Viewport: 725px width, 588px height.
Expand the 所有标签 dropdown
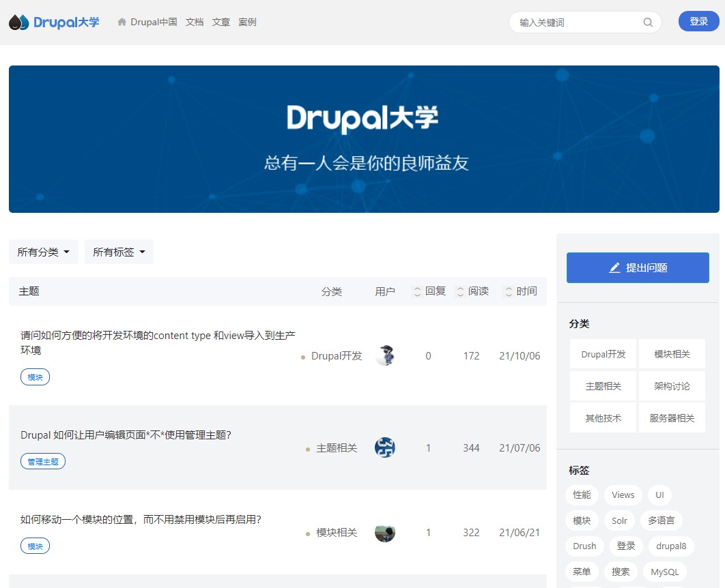pyautogui.click(x=119, y=252)
